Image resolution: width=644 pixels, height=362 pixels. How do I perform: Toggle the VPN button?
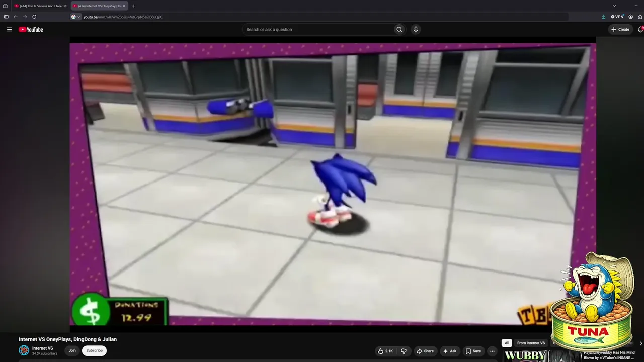click(x=617, y=17)
